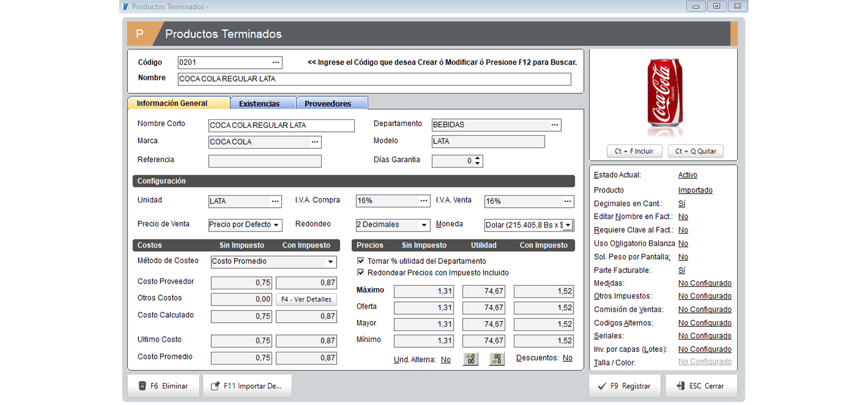The width and height of the screenshot is (868, 405).
Task: Click F9 Registrar button
Action: 624,386
